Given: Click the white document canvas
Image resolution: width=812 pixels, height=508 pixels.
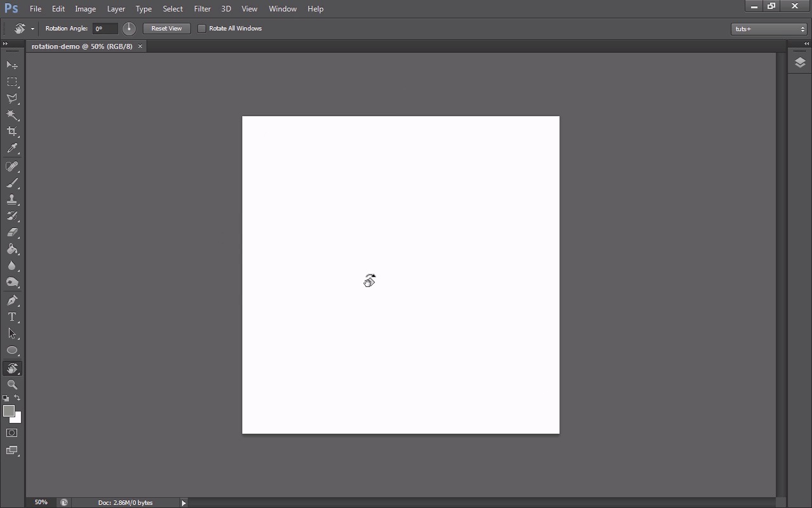Looking at the screenshot, I should [401, 275].
